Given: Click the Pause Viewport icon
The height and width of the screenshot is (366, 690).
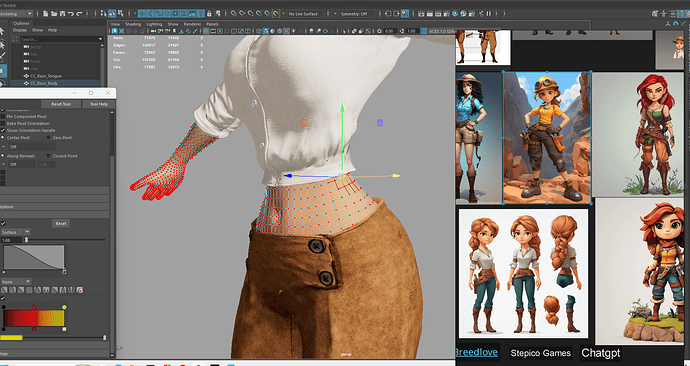Looking at the screenshot, I should (488, 14).
